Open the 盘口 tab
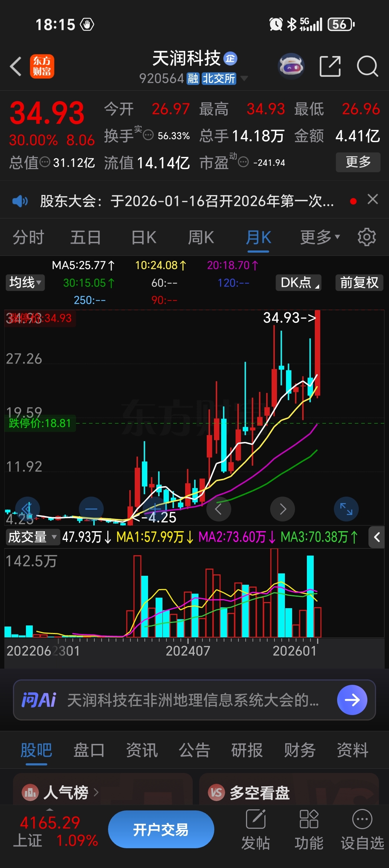The width and height of the screenshot is (389, 868). (89, 750)
